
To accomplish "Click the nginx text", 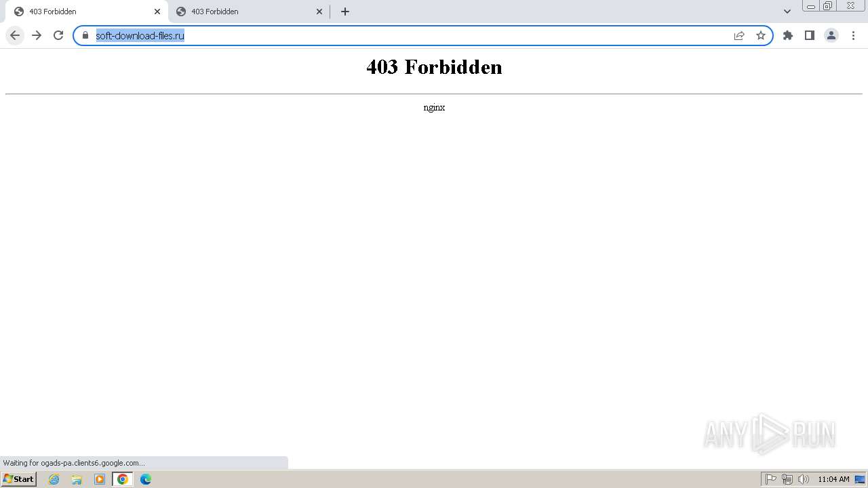I will tap(434, 107).
